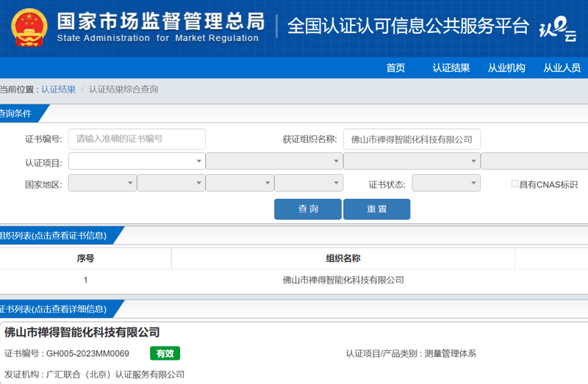
Task: Click the 获证组织名称 input field
Action: 412,140
